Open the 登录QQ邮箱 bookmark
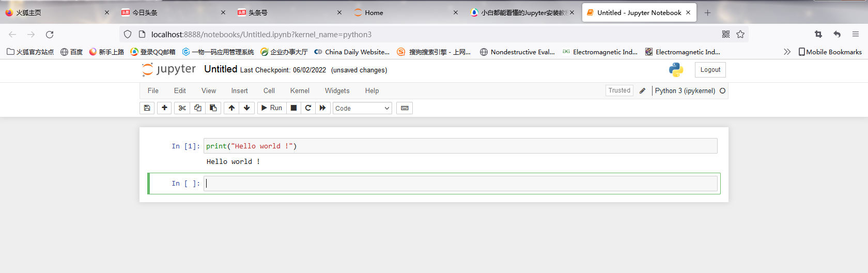 (153, 52)
